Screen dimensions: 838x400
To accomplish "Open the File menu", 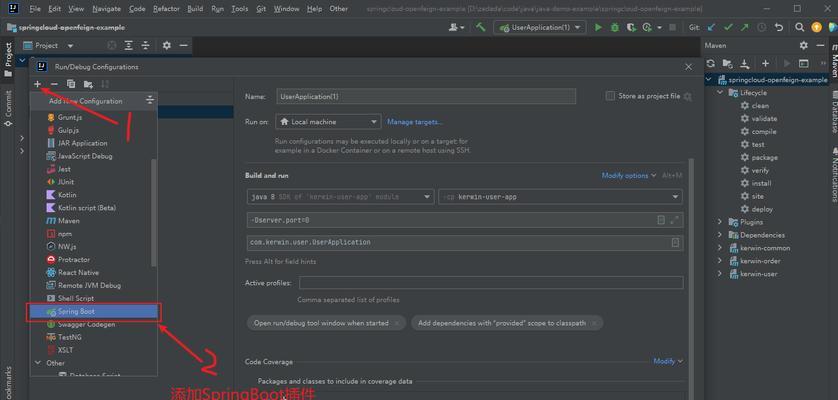I will pyautogui.click(x=35, y=9).
